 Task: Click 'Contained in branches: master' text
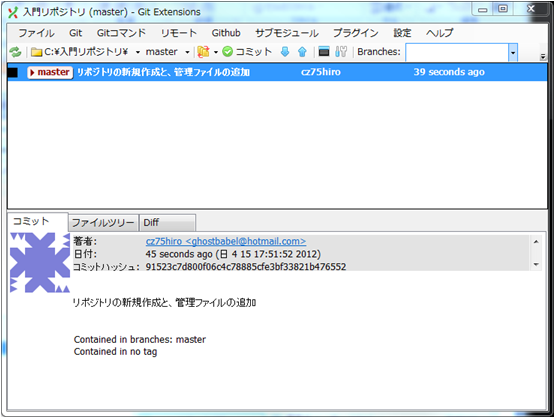(139, 339)
